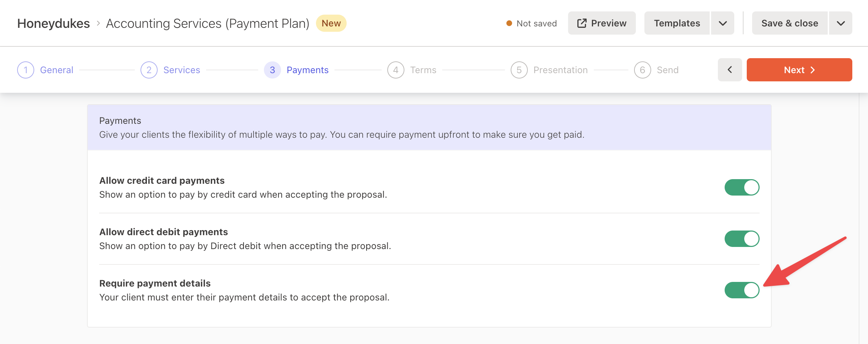Open the Templates button

(677, 23)
